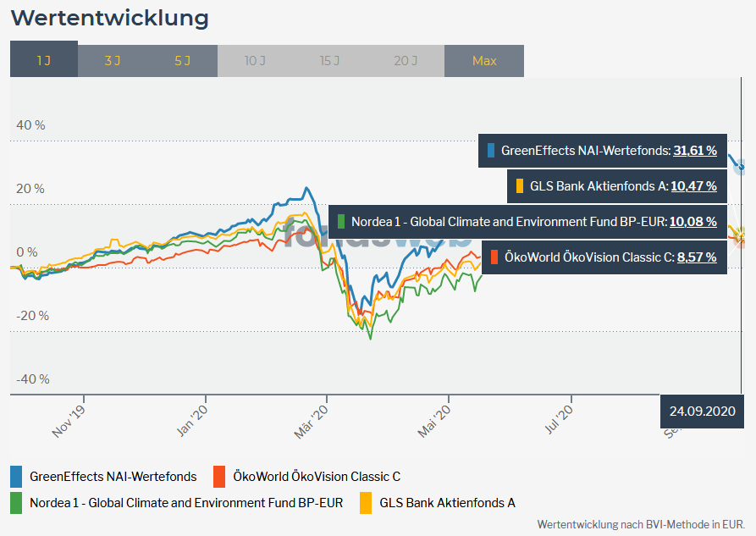The width and height of the screenshot is (756, 536).
Task: Click the 24.09.2020 date box
Action: point(702,411)
